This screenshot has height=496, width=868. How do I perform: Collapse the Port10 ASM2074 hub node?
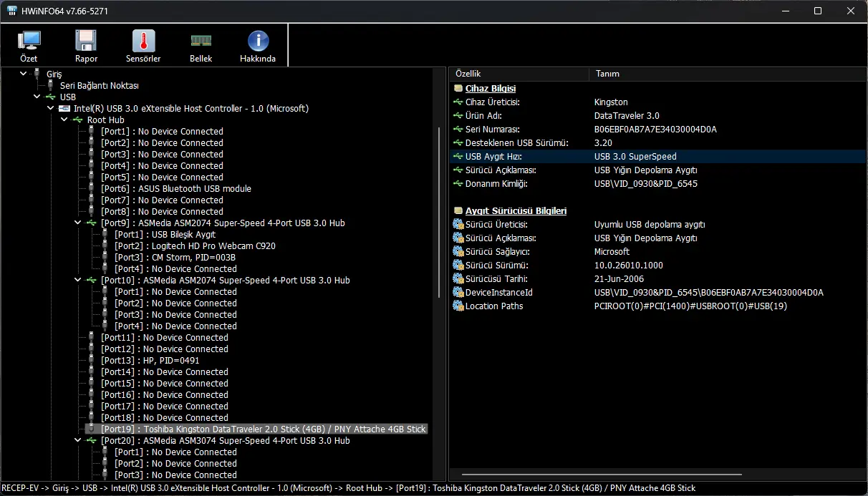tap(78, 280)
